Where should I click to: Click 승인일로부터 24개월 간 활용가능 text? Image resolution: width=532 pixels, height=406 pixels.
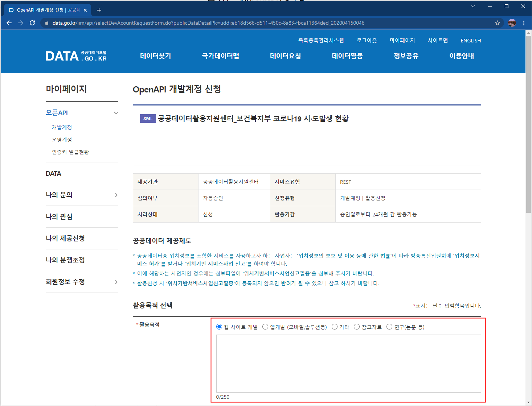[378, 215]
